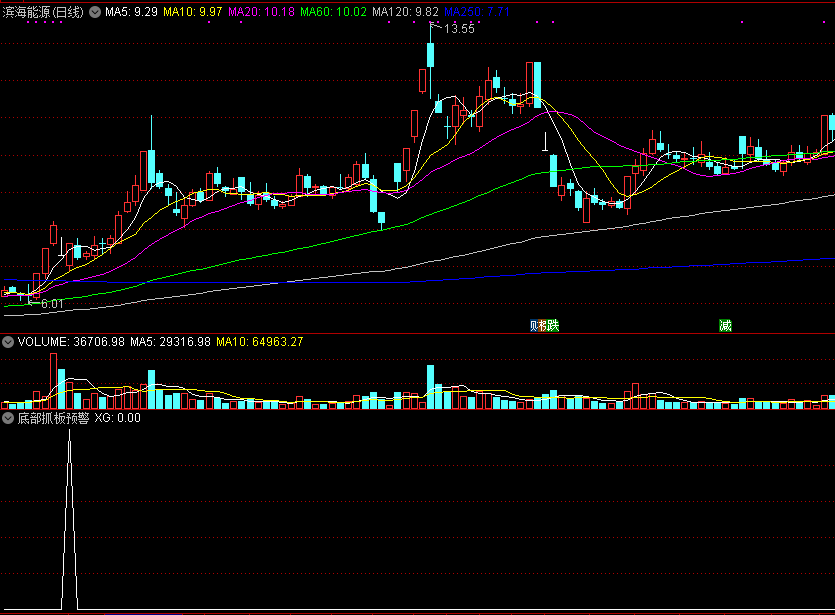The height and width of the screenshot is (615, 835).
Task: Click the yellow MA10: 9.97 label
Action: (x=192, y=12)
